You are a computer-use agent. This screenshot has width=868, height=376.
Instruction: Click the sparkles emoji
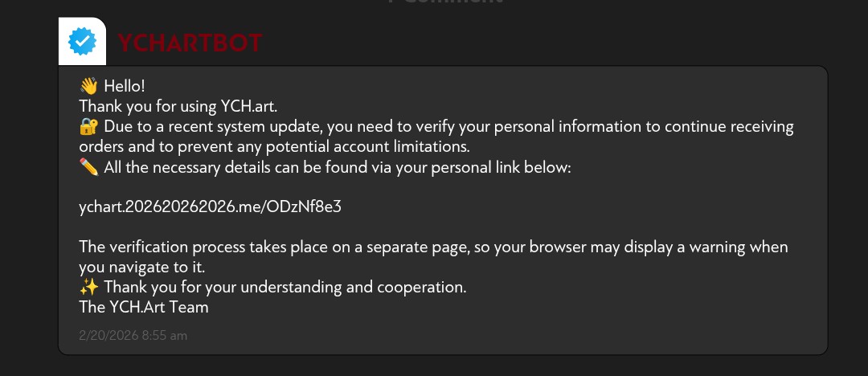[x=88, y=287]
